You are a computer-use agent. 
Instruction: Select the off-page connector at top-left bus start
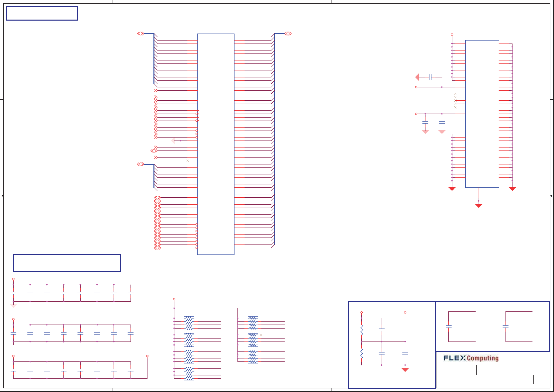pyautogui.click(x=141, y=34)
